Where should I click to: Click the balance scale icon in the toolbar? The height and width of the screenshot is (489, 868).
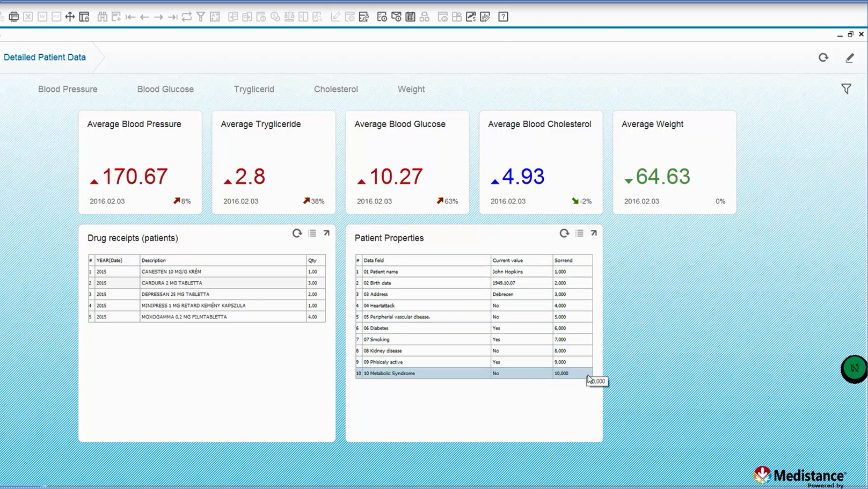(289, 17)
